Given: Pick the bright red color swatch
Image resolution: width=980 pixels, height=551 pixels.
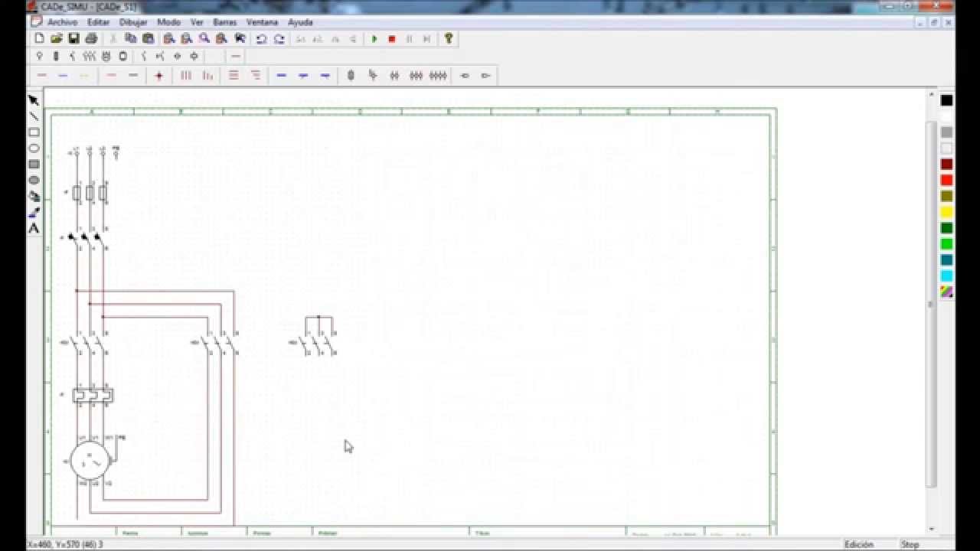Looking at the screenshot, I should [947, 181].
